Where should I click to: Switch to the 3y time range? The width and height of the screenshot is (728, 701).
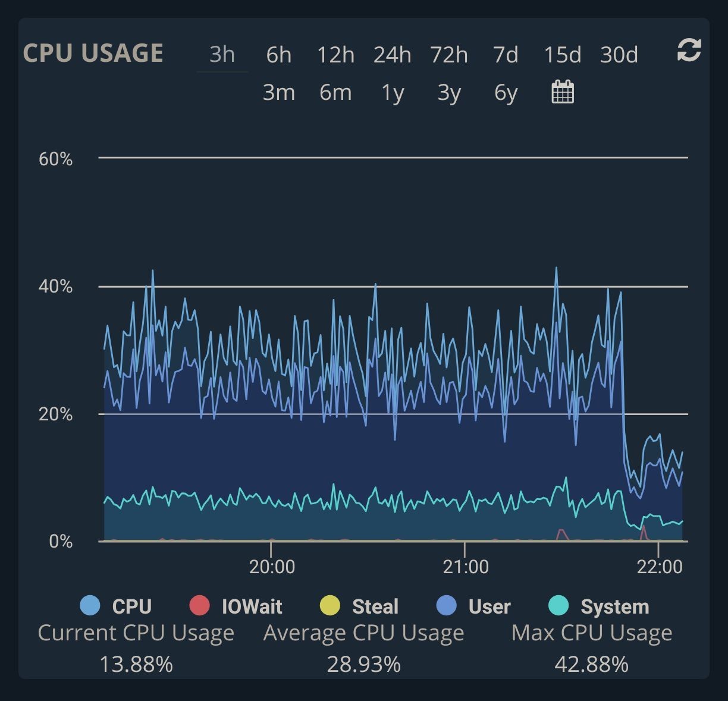coord(449,93)
